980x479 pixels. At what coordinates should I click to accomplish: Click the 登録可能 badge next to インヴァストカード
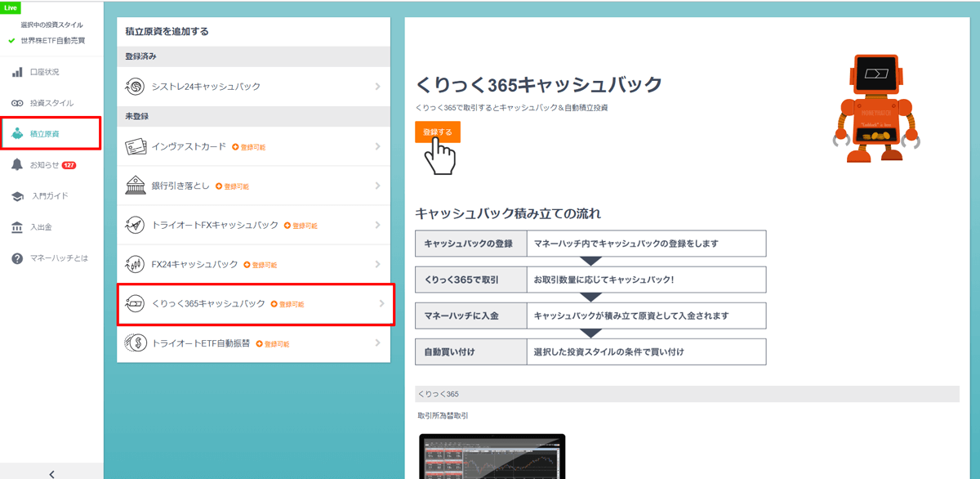[x=248, y=147]
